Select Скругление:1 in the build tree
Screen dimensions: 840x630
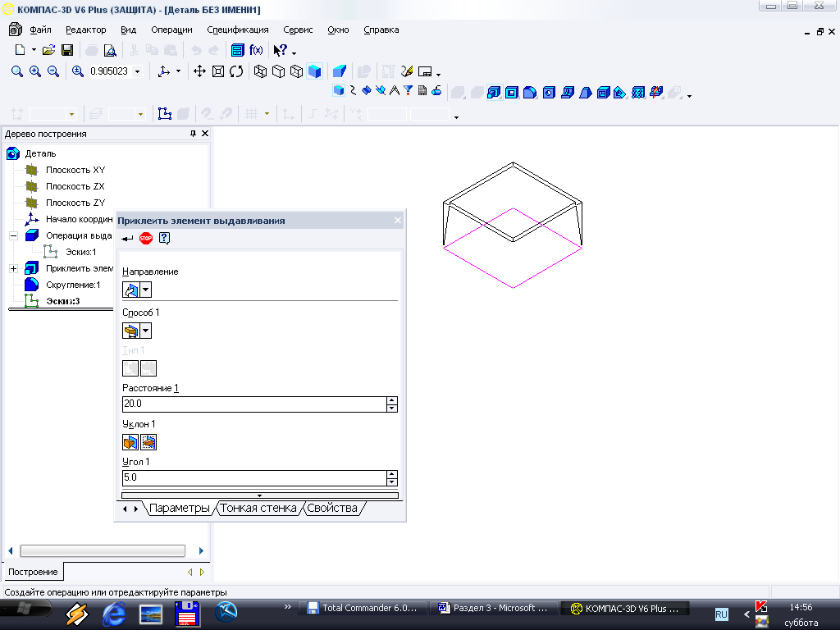click(73, 285)
